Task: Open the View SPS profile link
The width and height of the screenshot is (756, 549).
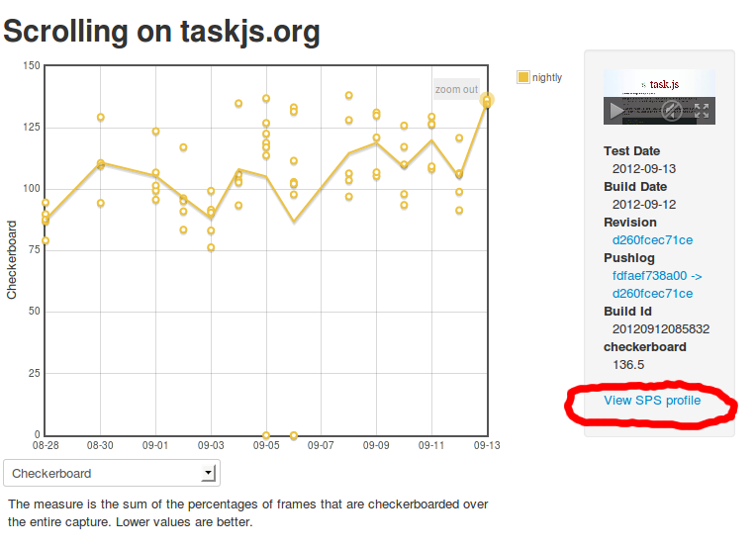Action: click(x=652, y=401)
